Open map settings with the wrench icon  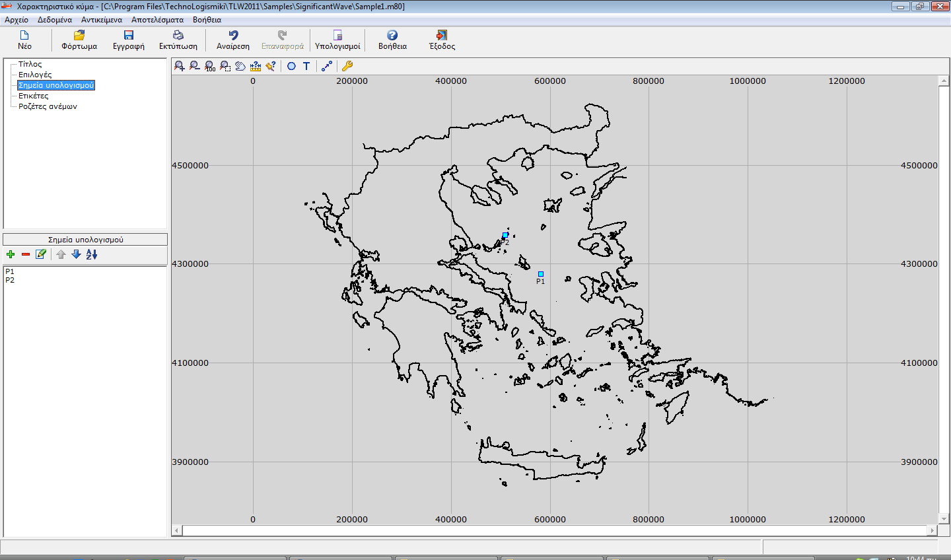click(347, 66)
